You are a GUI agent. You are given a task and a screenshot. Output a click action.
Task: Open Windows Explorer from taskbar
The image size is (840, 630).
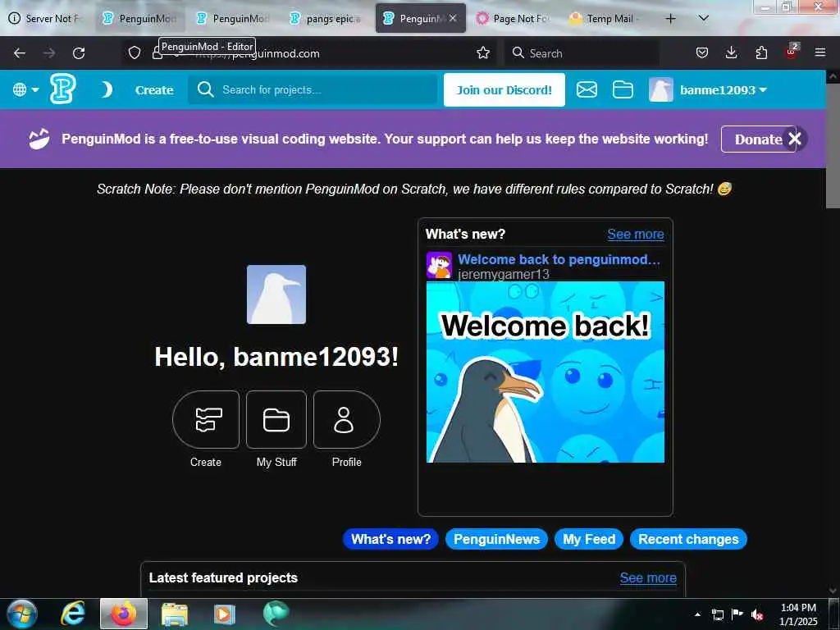pyautogui.click(x=175, y=614)
